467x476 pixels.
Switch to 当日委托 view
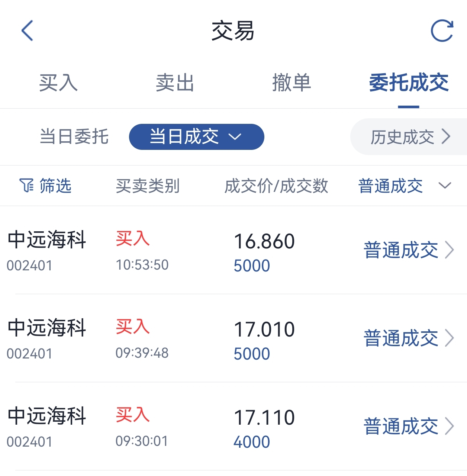coord(74,136)
